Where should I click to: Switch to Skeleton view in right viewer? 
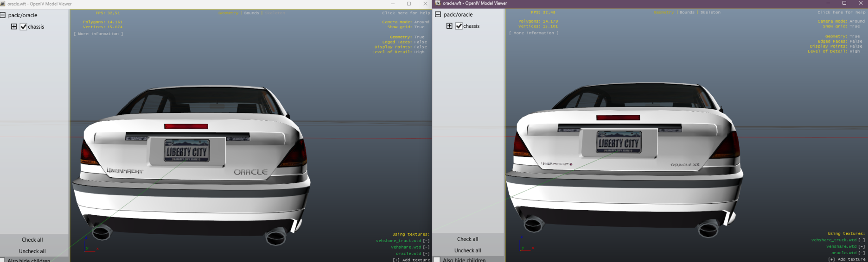710,12
